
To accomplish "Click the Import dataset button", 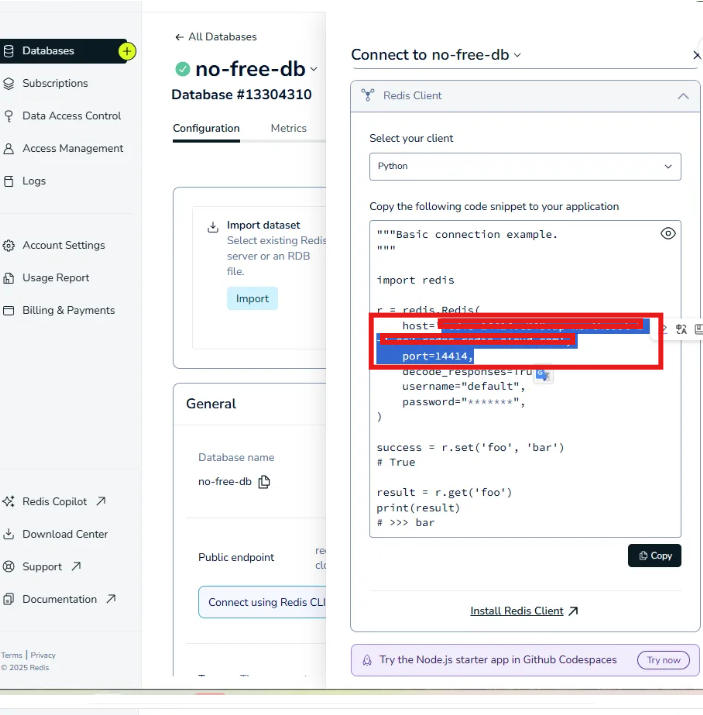I will point(253,299).
